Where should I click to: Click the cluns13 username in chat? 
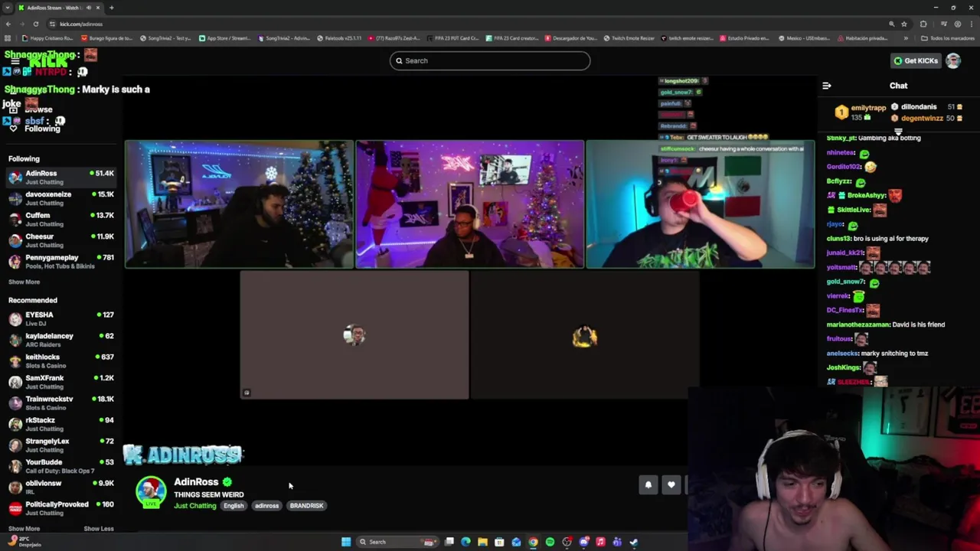point(839,239)
